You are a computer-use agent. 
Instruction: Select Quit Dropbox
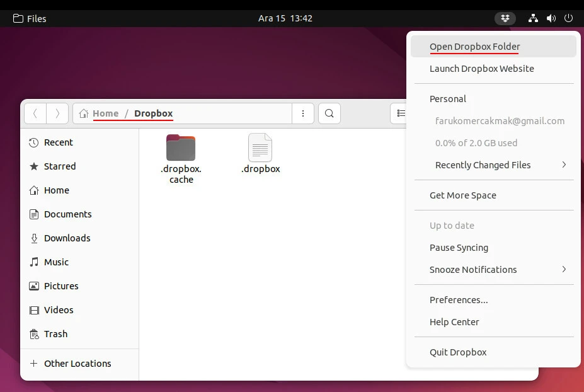458,352
